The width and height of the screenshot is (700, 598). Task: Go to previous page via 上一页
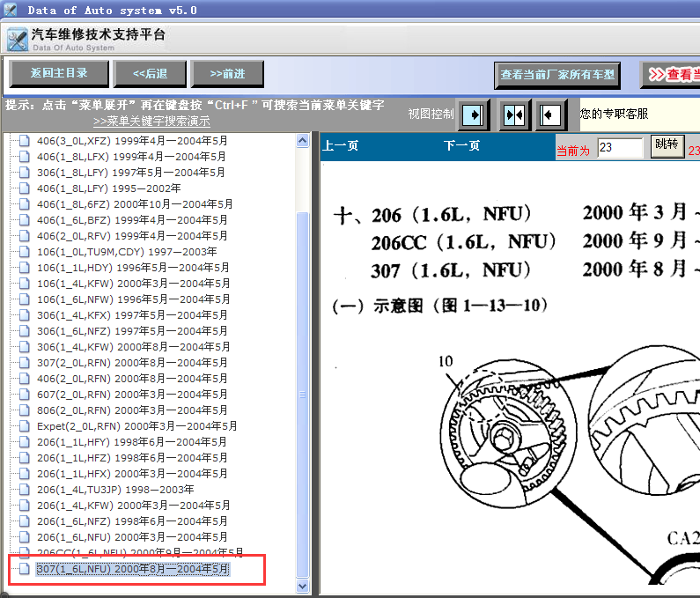tap(341, 145)
